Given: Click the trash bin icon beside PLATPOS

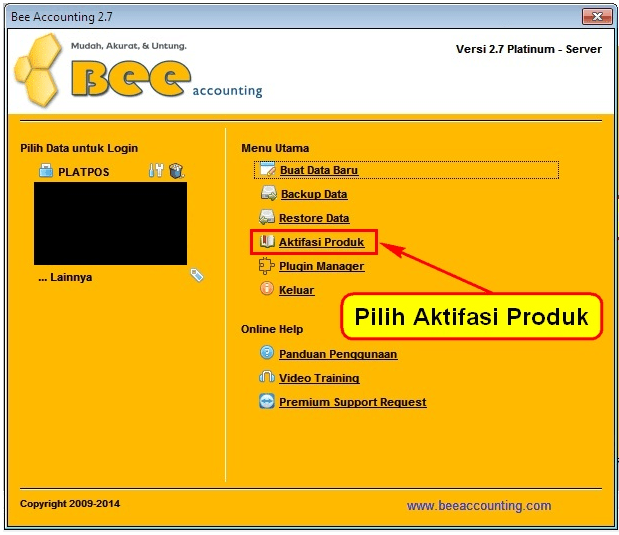Looking at the screenshot, I should (176, 171).
